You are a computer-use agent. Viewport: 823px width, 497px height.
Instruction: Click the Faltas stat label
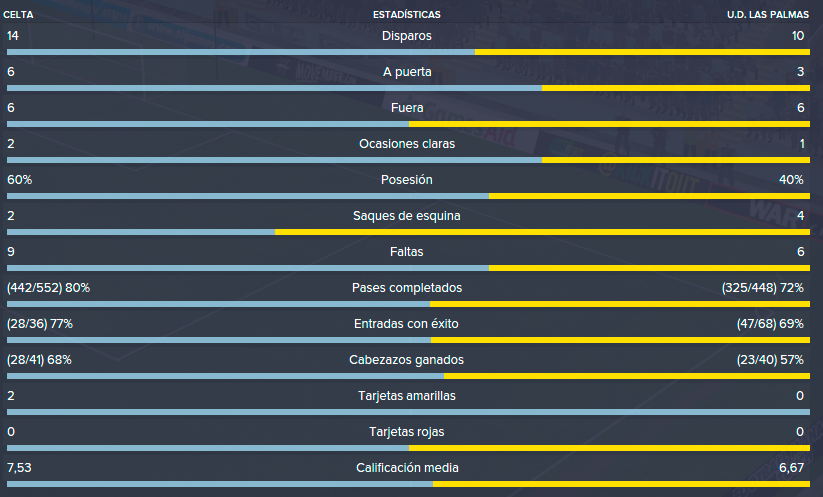tap(407, 252)
